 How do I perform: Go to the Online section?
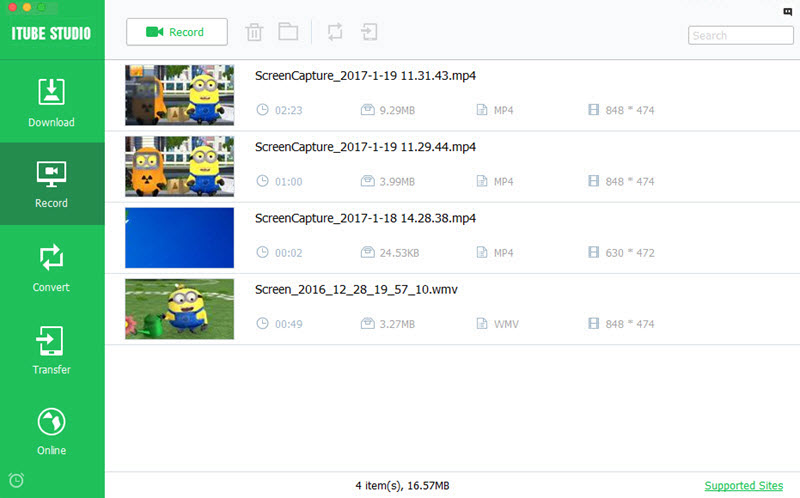coord(52,432)
